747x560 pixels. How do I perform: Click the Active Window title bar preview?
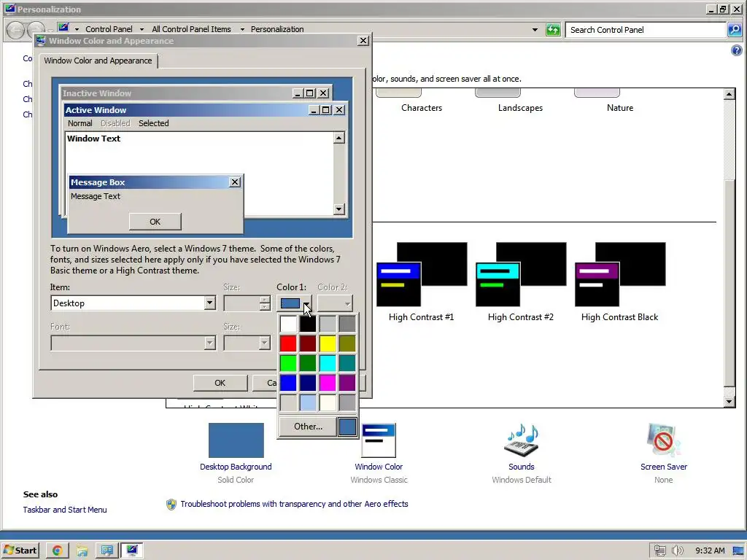(x=205, y=110)
